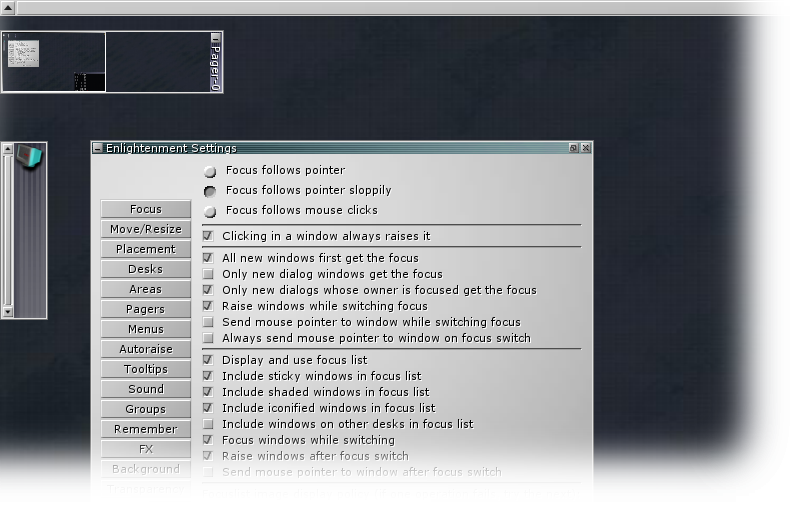Toggle Include sticky windows in focus list
Image resolution: width=800 pixels, height=525 pixels.
208,376
